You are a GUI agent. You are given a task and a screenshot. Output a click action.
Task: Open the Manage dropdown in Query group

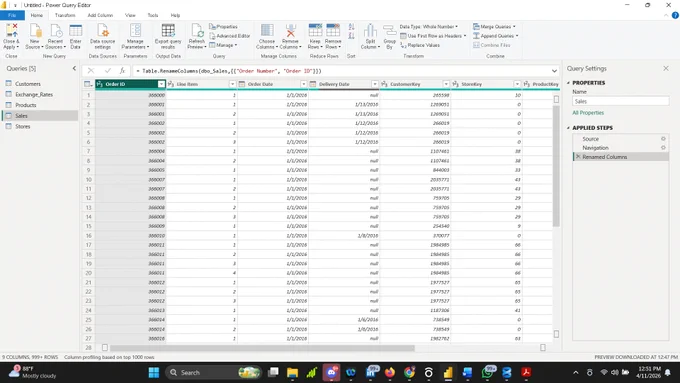223,45
